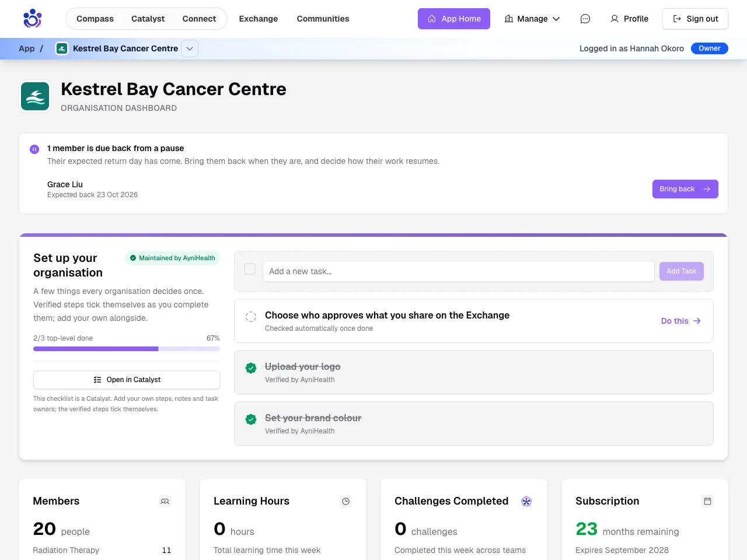Click the Set your brand colour task title
The width and height of the screenshot is (747, 560).
pos(313,418)
